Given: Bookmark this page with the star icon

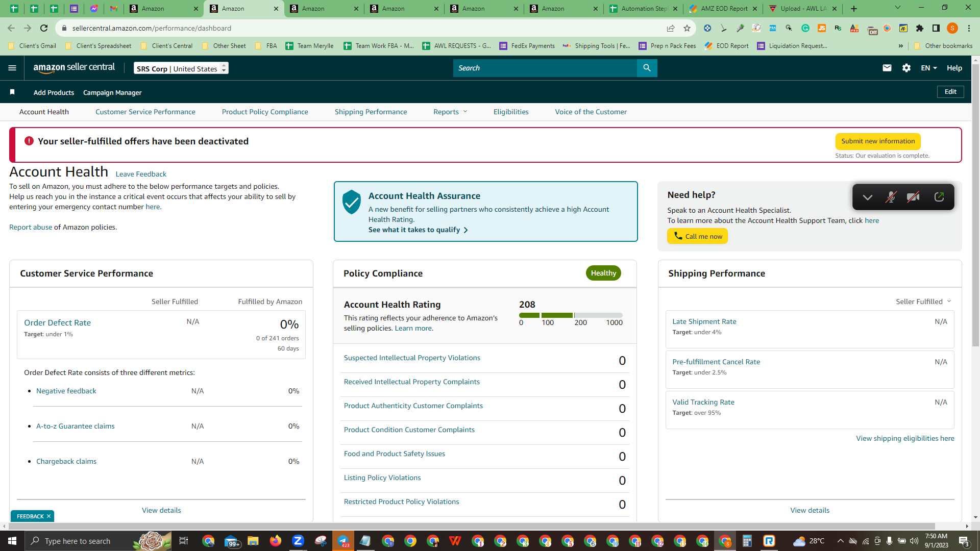Looking at the screenshot, I should click(x=687, y=28).
